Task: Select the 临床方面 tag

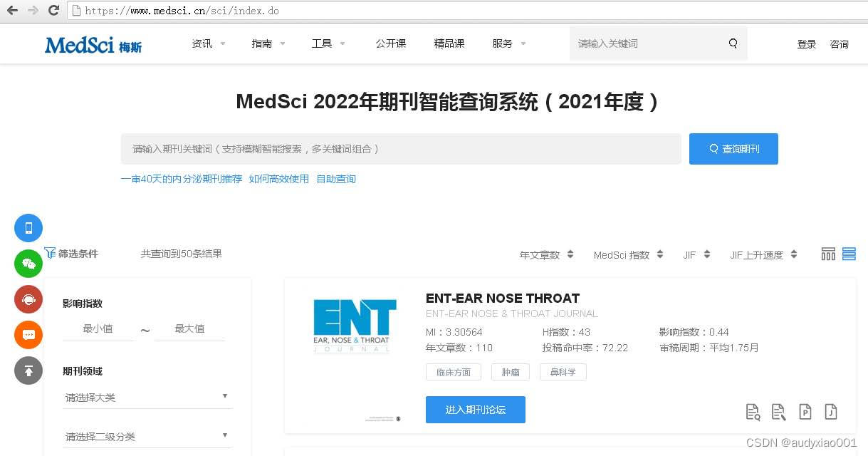Action: (454, 372)
